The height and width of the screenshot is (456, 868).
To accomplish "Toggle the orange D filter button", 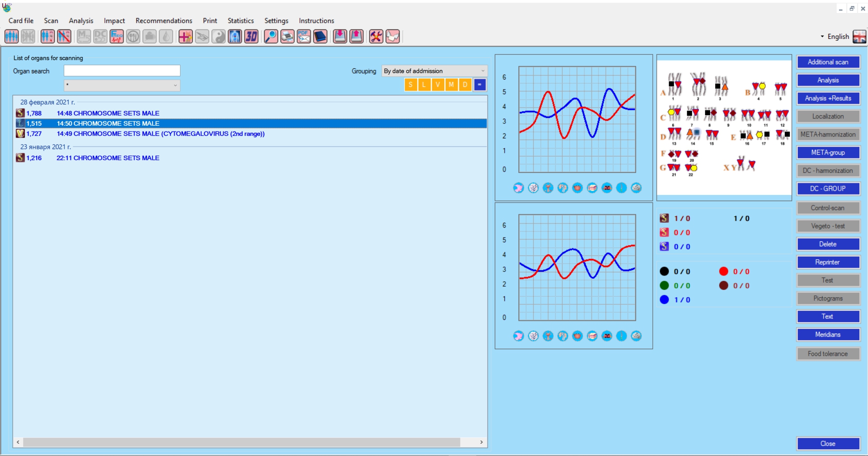I will [465, 85].
